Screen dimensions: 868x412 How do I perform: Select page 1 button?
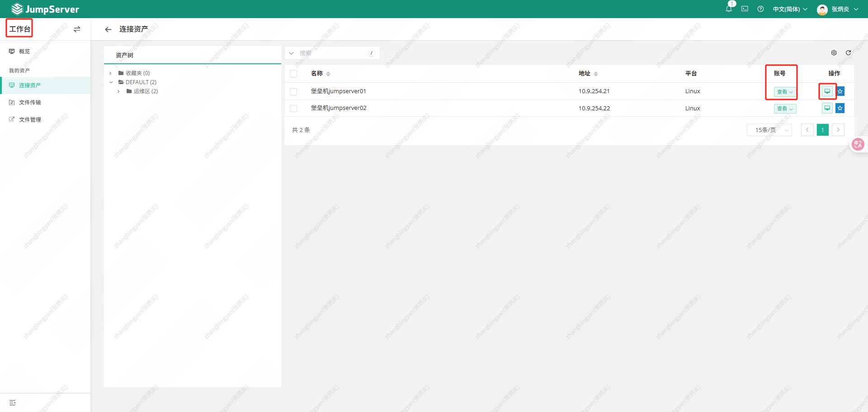tap(823, 130)
